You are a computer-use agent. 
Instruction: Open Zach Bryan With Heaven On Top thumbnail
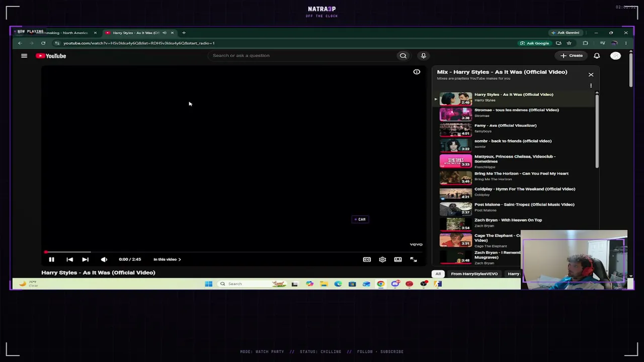coord(456,224)
